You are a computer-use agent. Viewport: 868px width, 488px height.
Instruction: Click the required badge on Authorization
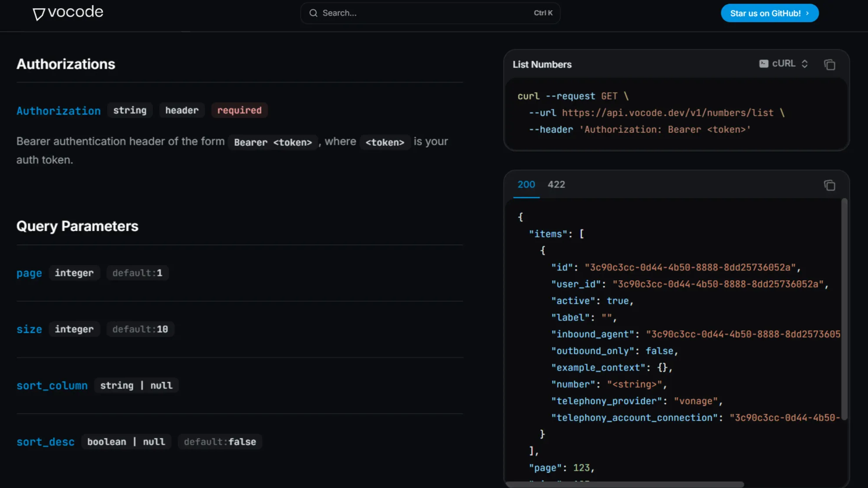pos(239,110)
